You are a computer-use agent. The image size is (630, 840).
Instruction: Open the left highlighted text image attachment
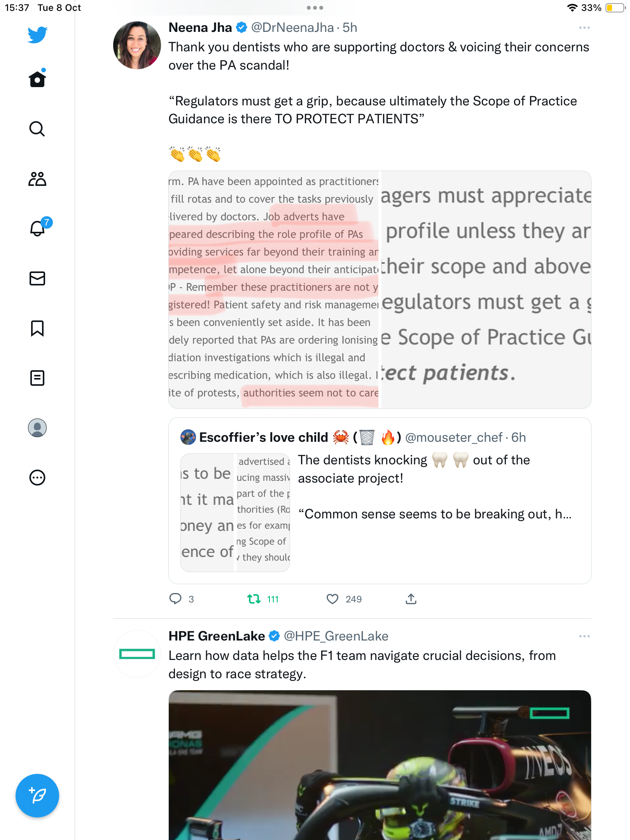point(273,290)
